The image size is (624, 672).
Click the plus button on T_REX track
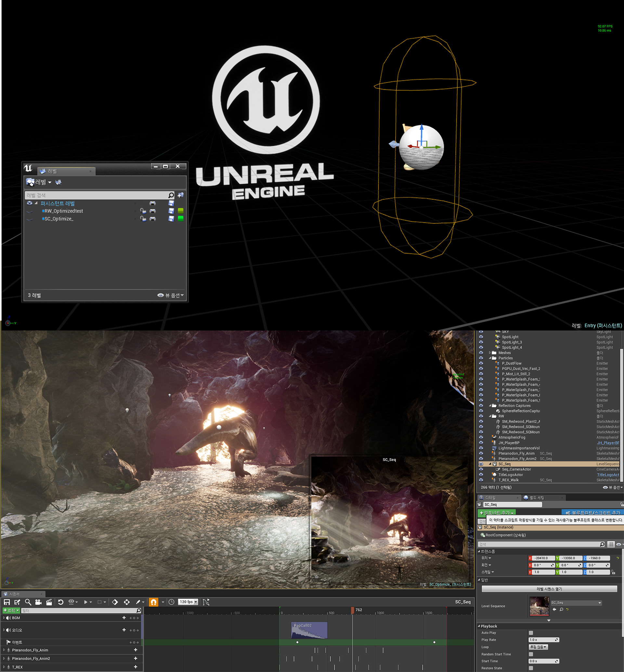coord(136,667)
